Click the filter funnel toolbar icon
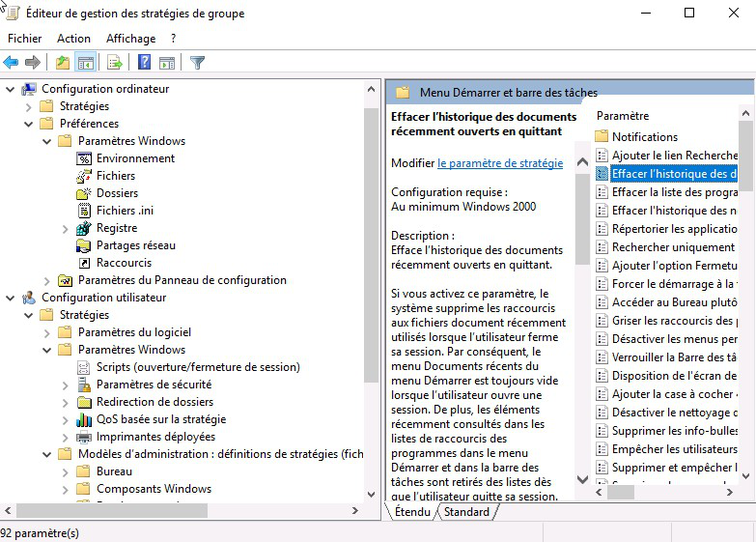Screen dimensions: 756x542 coord(197,62)
